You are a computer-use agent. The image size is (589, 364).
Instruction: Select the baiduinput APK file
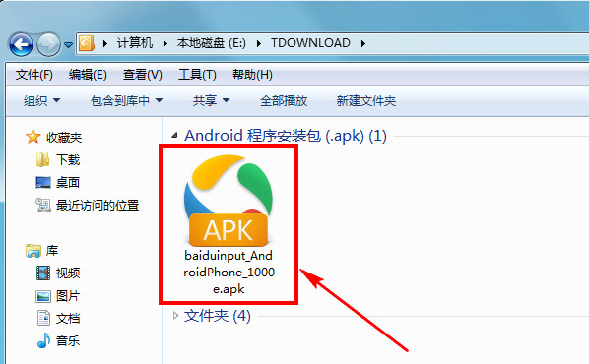[229, 225]
